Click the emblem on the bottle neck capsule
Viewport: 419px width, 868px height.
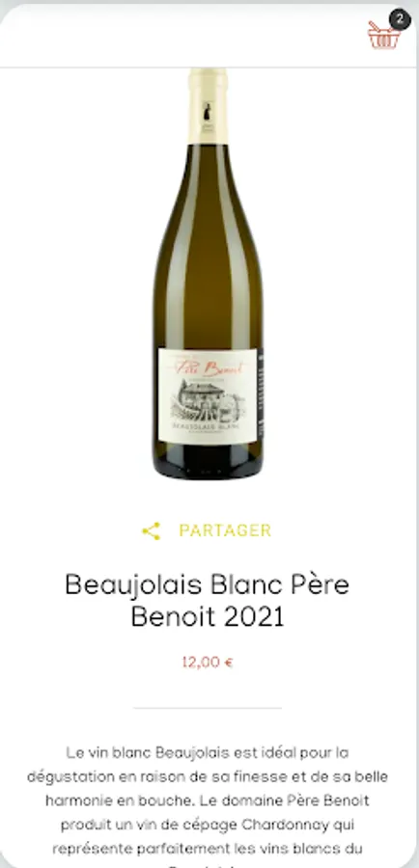208,111
